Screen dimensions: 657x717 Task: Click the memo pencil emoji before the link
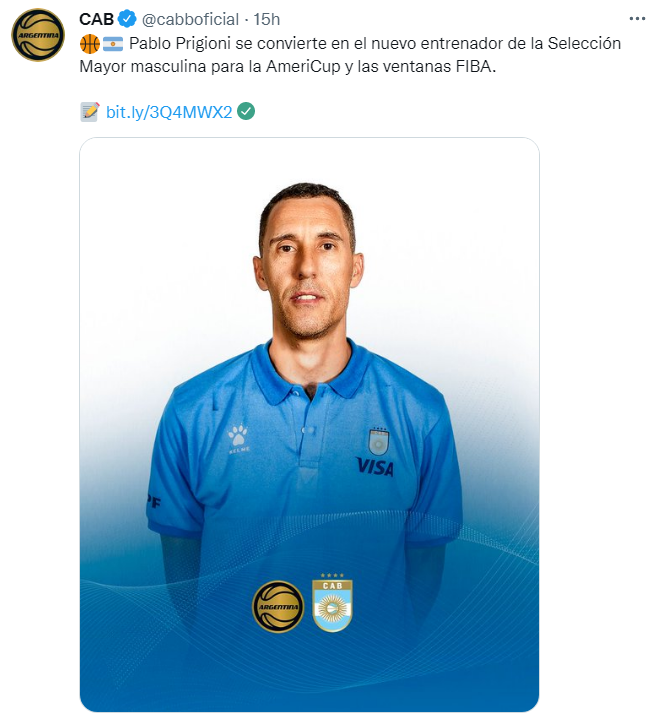pos(90,112)
